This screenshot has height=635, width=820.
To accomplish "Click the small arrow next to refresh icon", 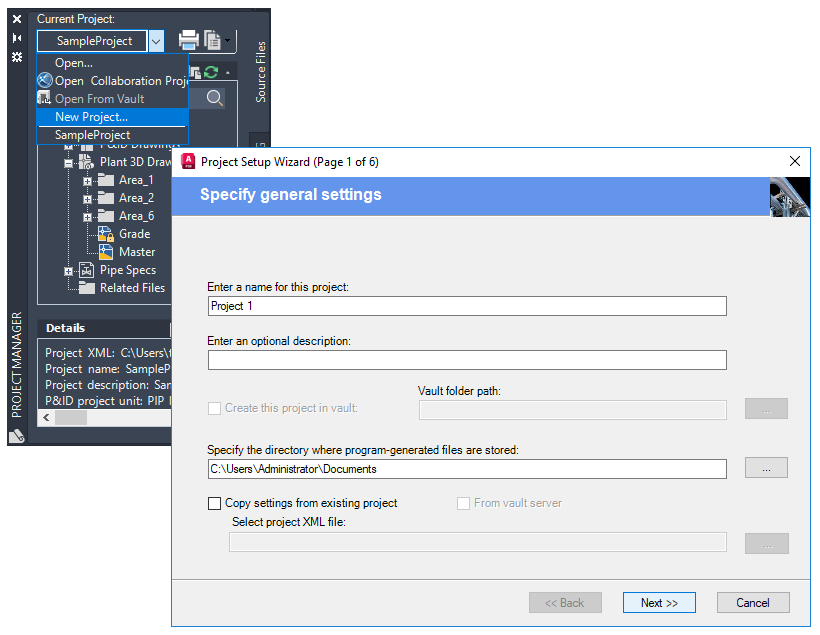I will pos(227,73).
